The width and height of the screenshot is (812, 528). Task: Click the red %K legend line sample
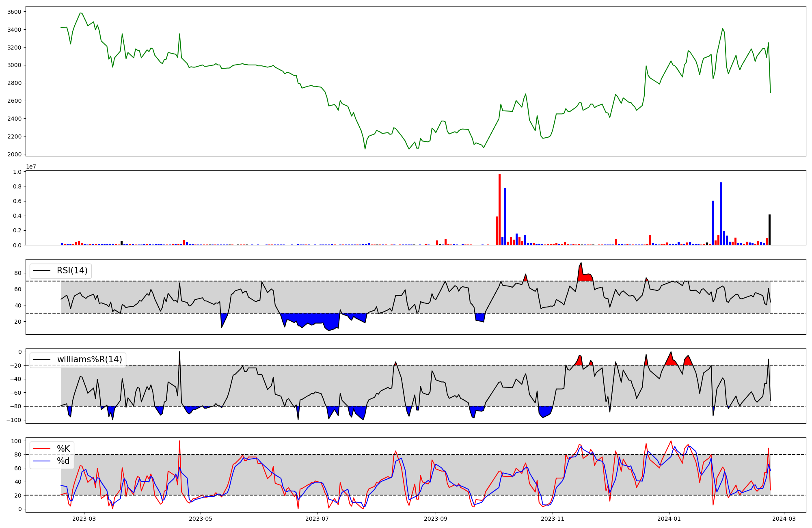(41, 449)
